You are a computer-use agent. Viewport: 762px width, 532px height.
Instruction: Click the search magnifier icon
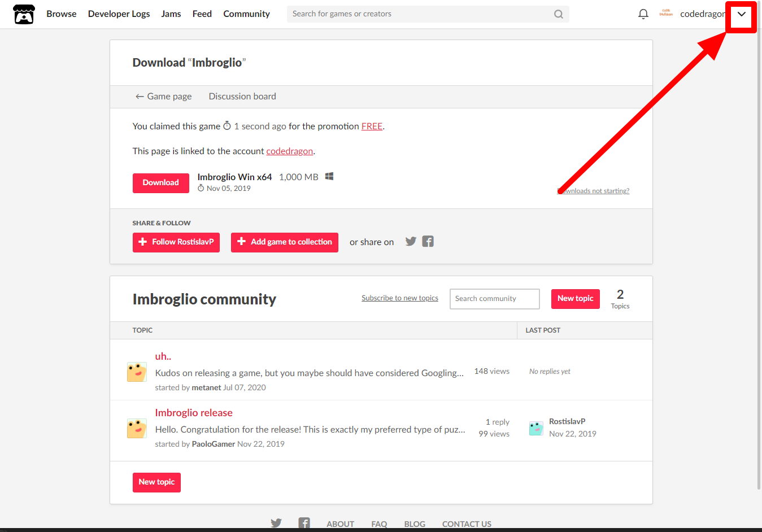(x=558, y=14)
